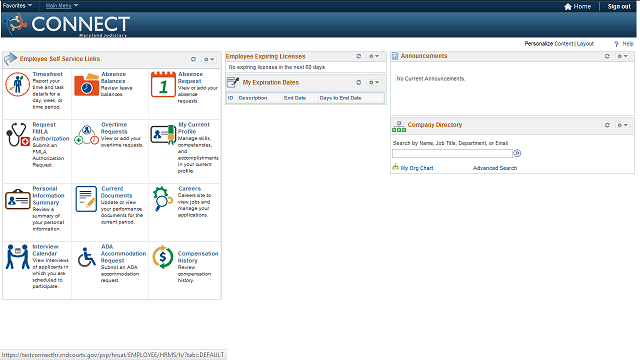The width and height of the screenshot is (640, 360).
Task: Select the Request FMLA Authorization stethoscope icon
Action: [x=18, y=135]
